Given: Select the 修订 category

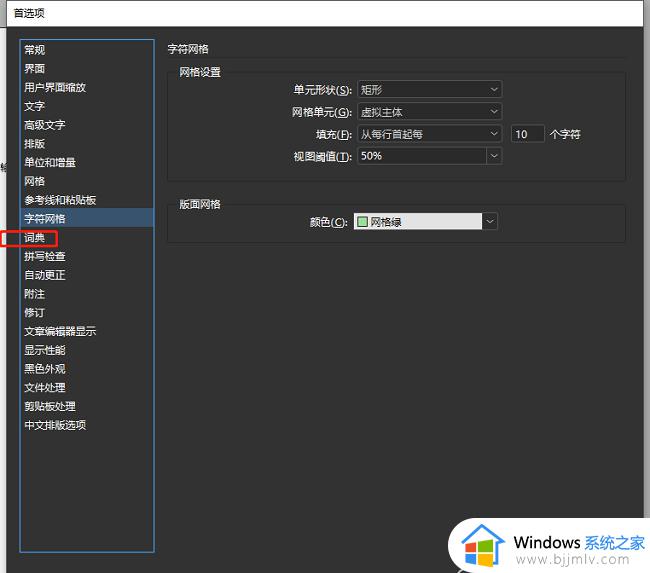Looking at the screenshot, I should click(87, 313).
